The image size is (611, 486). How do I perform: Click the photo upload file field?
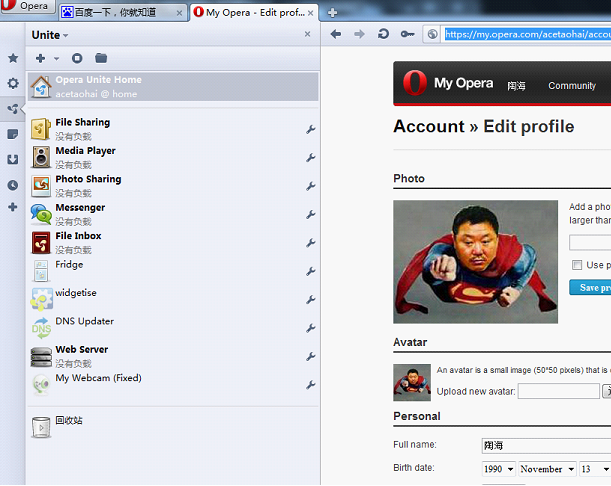(x=590, y=242)
